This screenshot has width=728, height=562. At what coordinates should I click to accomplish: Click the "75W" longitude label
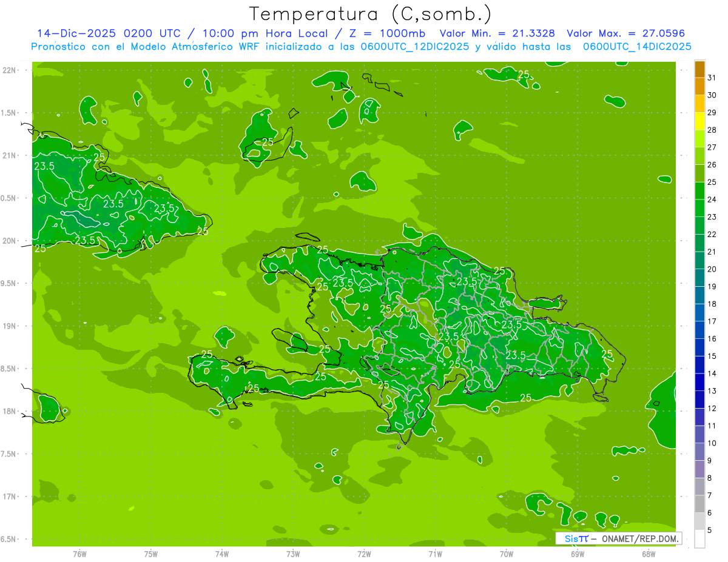click(151, 554)
